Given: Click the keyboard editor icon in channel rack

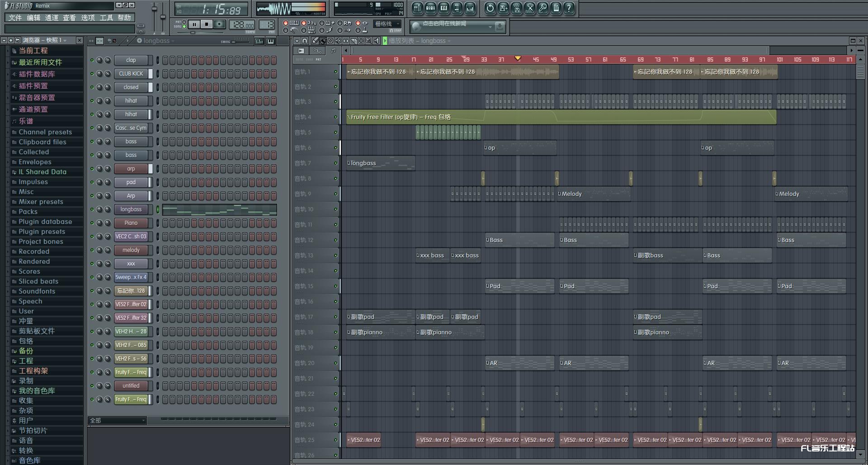Looking at the screenshot, I should [271, 41].
